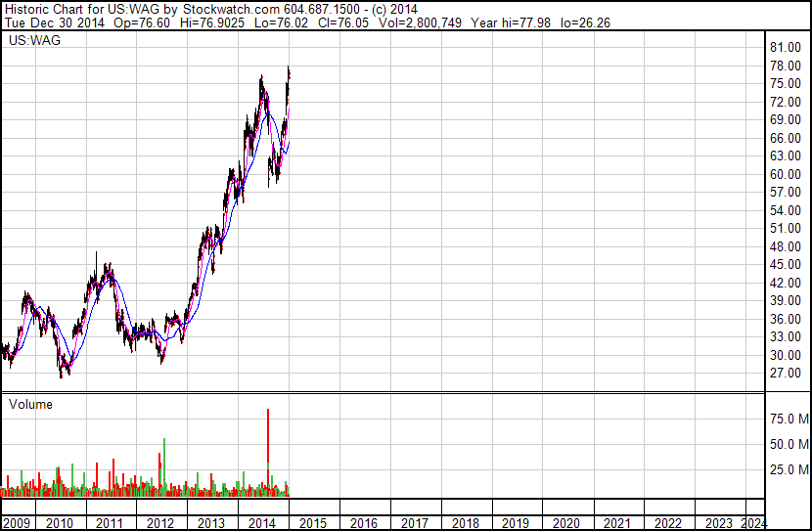Click the lo=26.26 year low value
The width and height of the screenshot is (812, 531).
pos(585,22)
